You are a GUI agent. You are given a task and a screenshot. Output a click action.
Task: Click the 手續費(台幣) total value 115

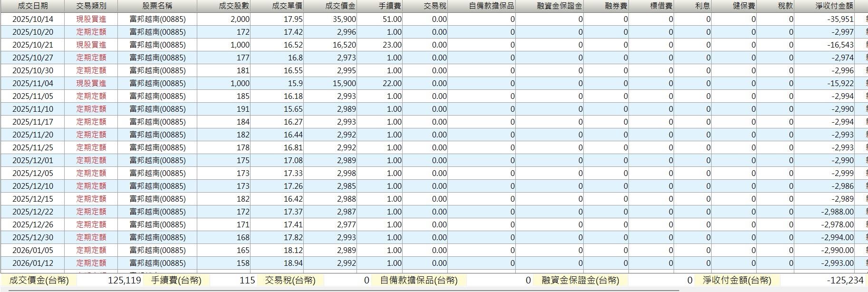[247, 281]
